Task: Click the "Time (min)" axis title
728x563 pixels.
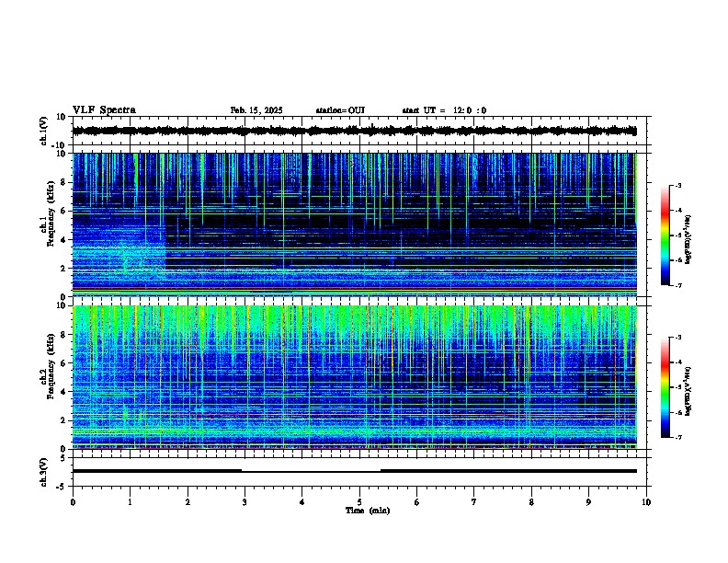Action: (x=368, y=511)
